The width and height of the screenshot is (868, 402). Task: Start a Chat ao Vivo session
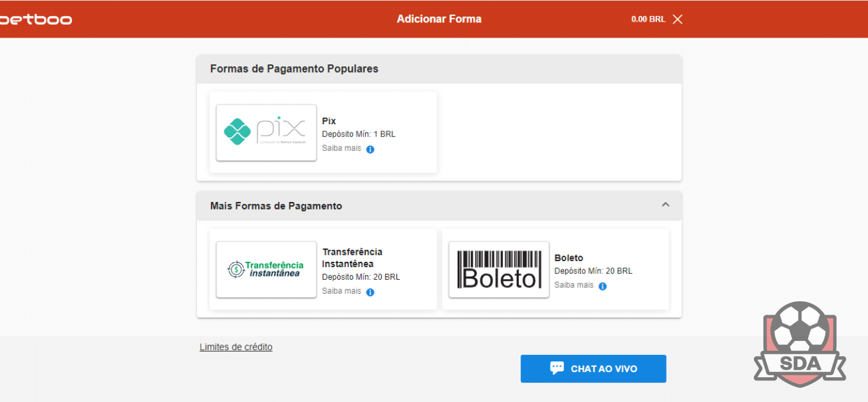593,369
